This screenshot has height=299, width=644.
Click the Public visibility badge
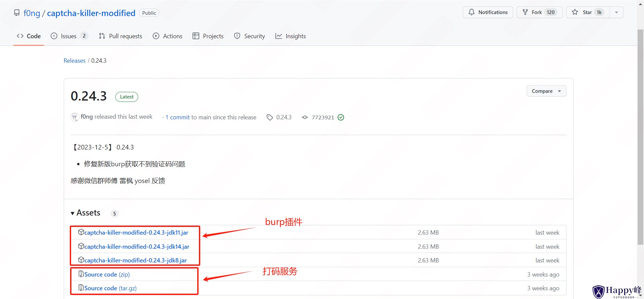tap(149, 13)
